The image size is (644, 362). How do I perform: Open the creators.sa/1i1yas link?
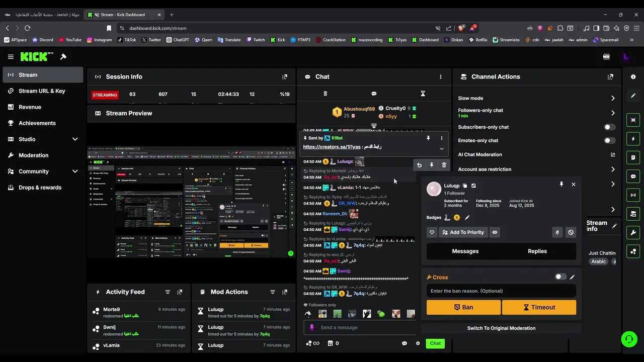[x=332, y=147]
